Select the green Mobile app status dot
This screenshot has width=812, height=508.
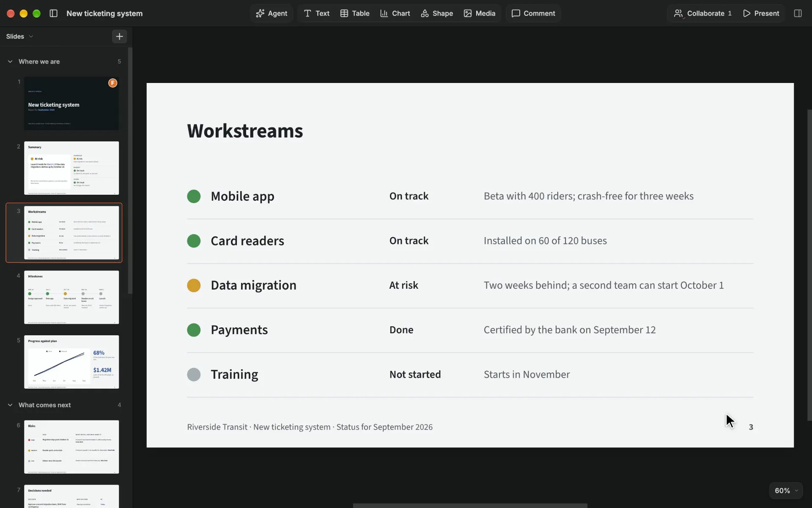[x=194, y=196]
